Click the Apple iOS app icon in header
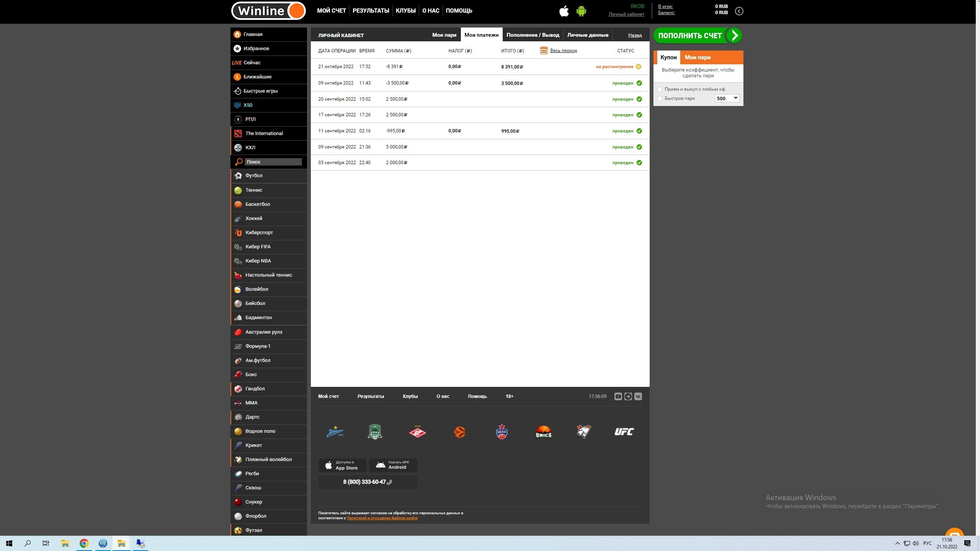 564,11
